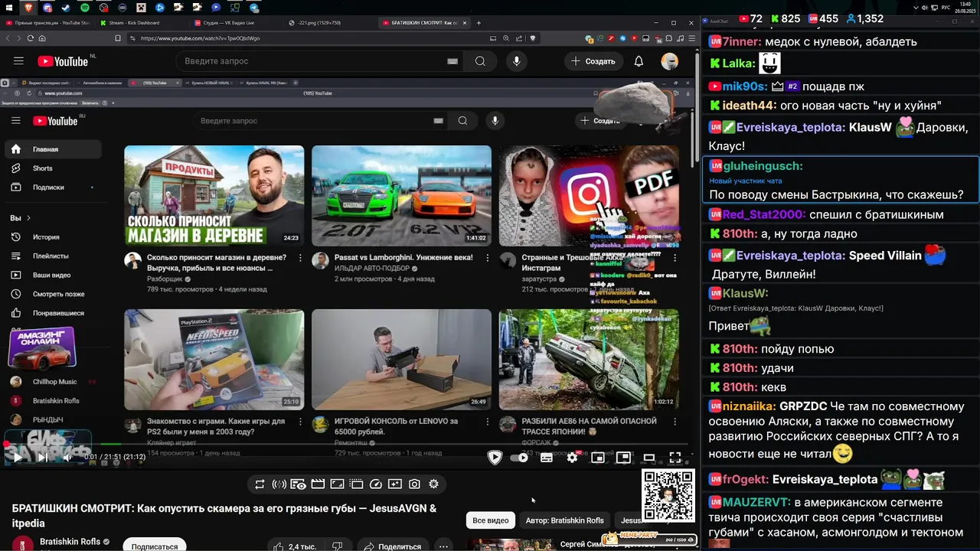Open the Brave shields icon in address bar

pyautogui.click(x=533, y=38)
